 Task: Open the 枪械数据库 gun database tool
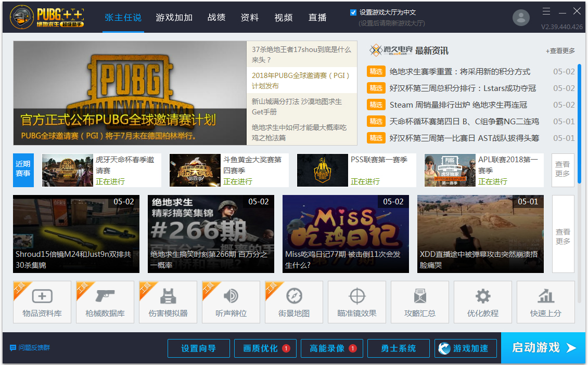coord(105,302)
